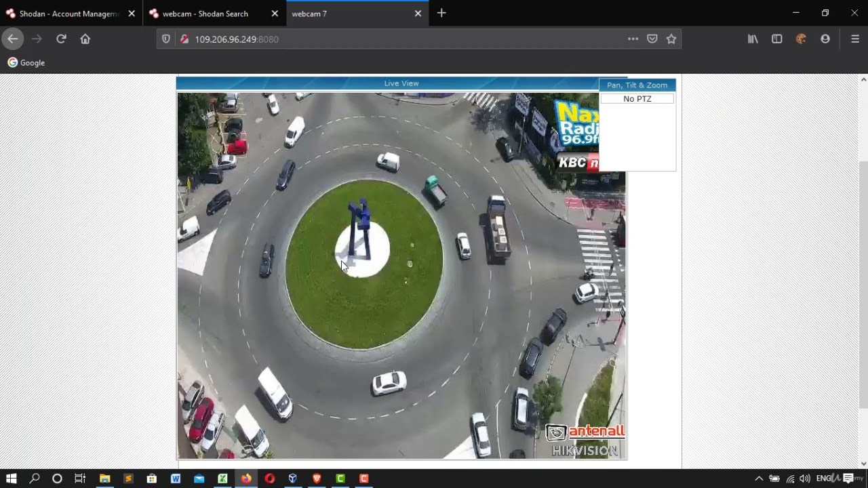Open the Action Center notifications
Screen dimensions: 868x488
pyautogui.click(x=848, y=479)
